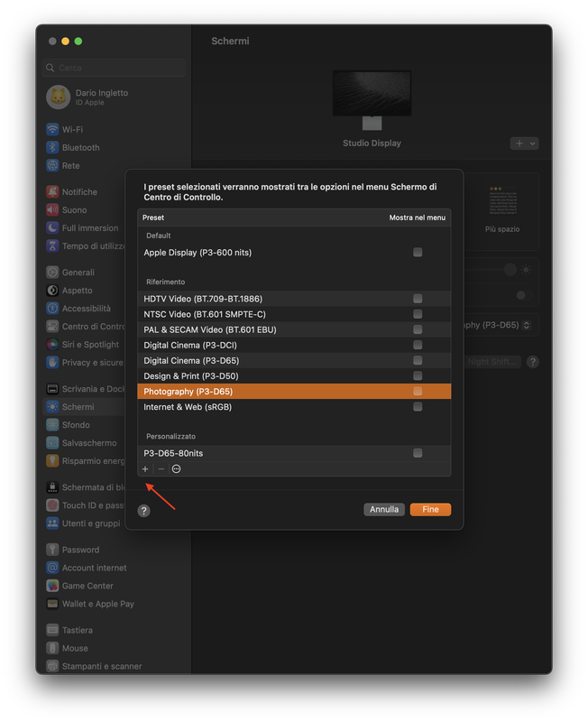Click the Generali gear icon
The image size is (588, 722).
click(52, 273)
